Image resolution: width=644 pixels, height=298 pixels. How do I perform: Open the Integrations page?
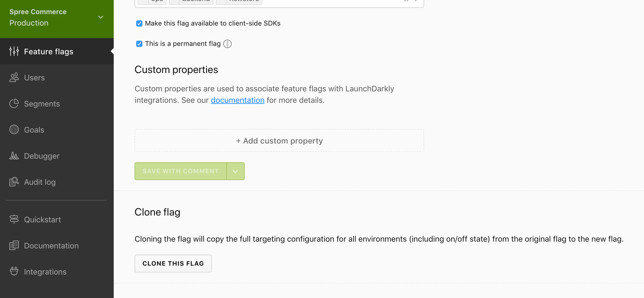pos(45,272)
